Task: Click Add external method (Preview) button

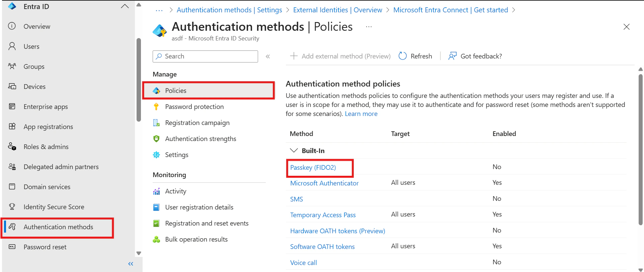Action: coord(340,56)
